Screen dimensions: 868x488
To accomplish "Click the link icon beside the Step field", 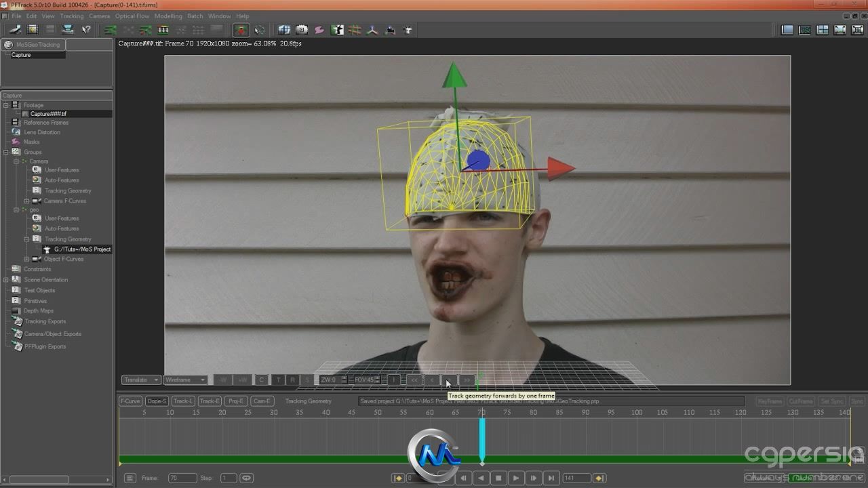I will coord(247,478).
